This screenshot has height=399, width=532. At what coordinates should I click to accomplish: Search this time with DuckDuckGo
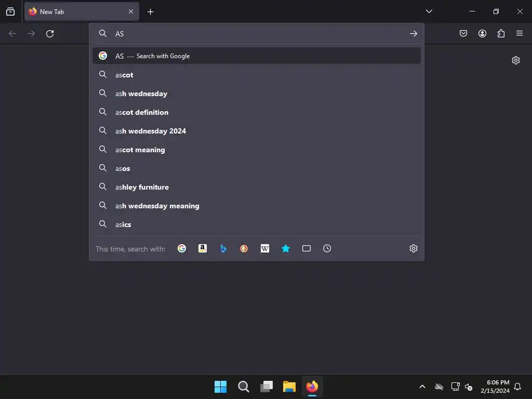click(x=244, y=248)
